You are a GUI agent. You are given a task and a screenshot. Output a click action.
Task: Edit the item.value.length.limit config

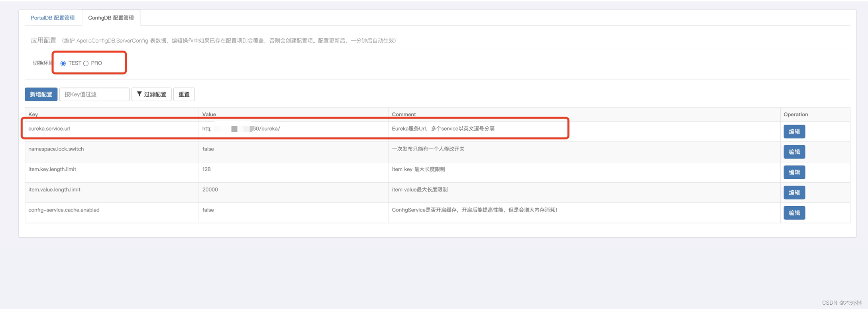point(794,192)
